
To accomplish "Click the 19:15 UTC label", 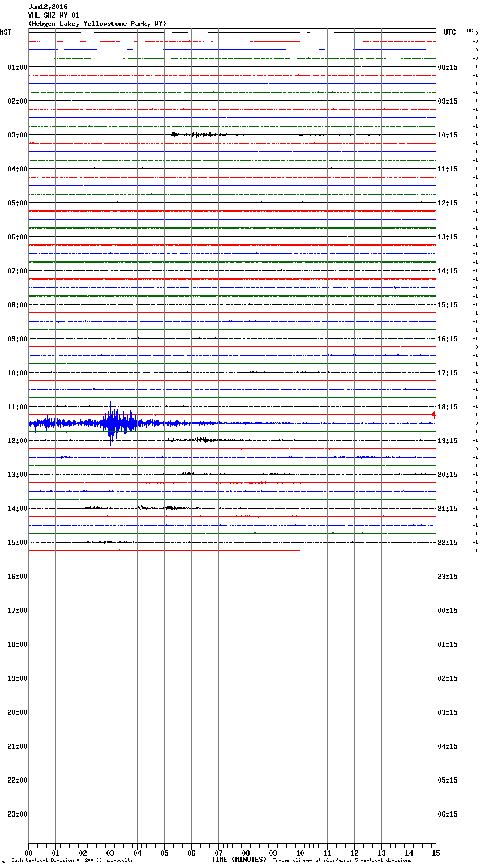I will click(448, 441).
